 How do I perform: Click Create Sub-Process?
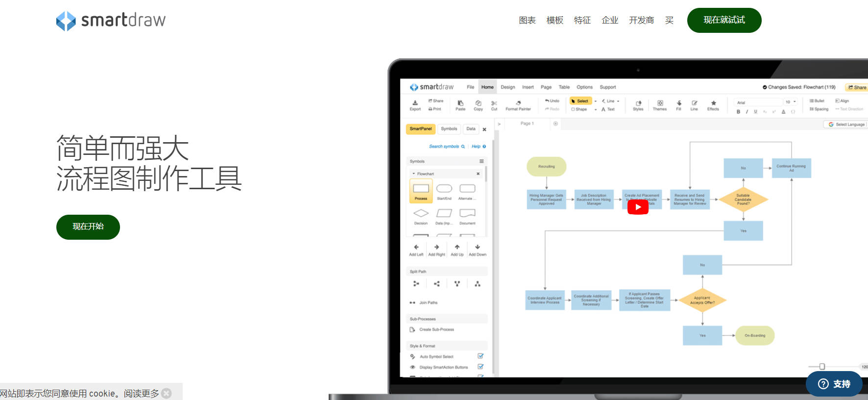click(x=432, y=329)
